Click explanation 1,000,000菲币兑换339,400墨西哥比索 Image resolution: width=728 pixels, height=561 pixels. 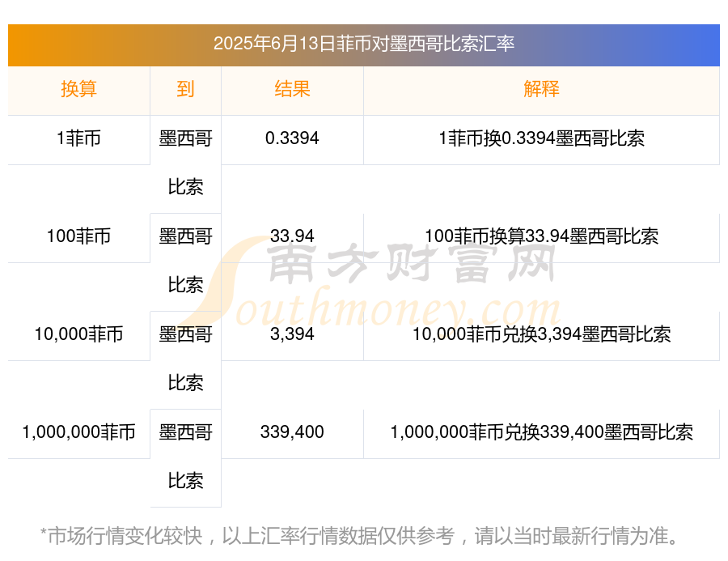541,432
